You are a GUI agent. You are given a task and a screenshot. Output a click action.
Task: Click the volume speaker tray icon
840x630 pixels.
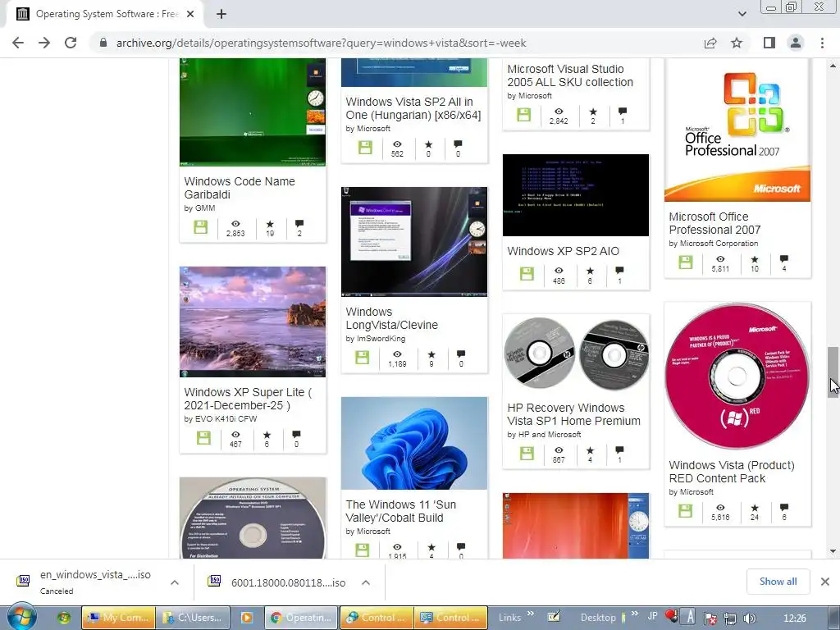(750, 619)
